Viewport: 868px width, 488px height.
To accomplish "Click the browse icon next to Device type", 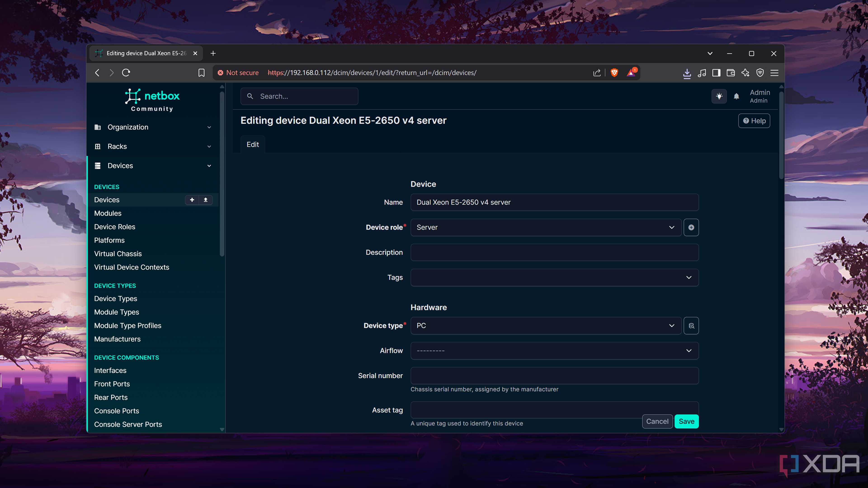I will 691,326.
